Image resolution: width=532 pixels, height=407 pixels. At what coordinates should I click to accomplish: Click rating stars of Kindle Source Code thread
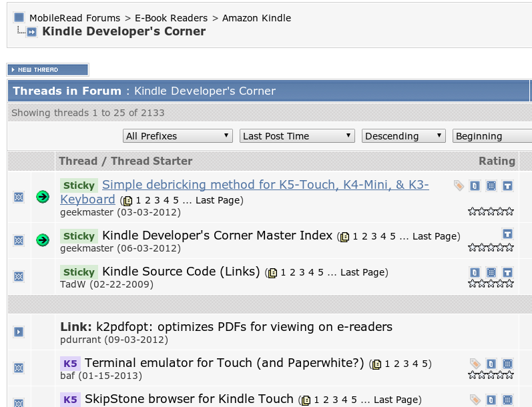491,283
